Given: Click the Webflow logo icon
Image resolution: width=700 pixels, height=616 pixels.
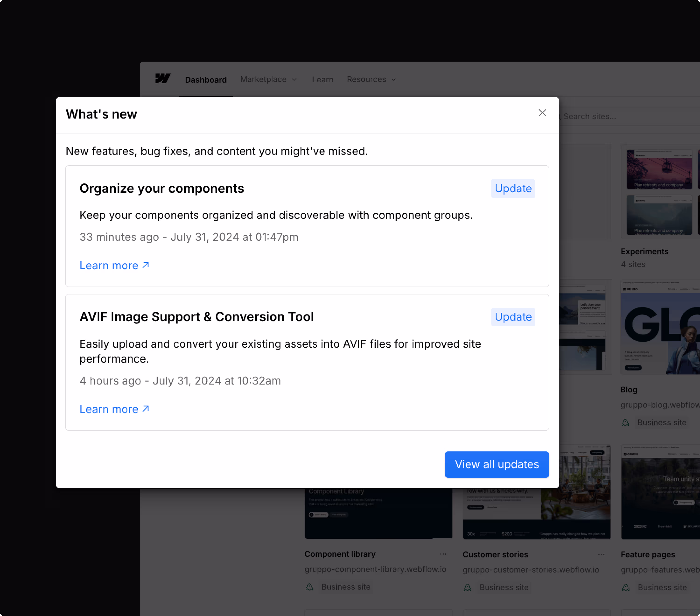Looking at the screenshot, I should [163, 78].
